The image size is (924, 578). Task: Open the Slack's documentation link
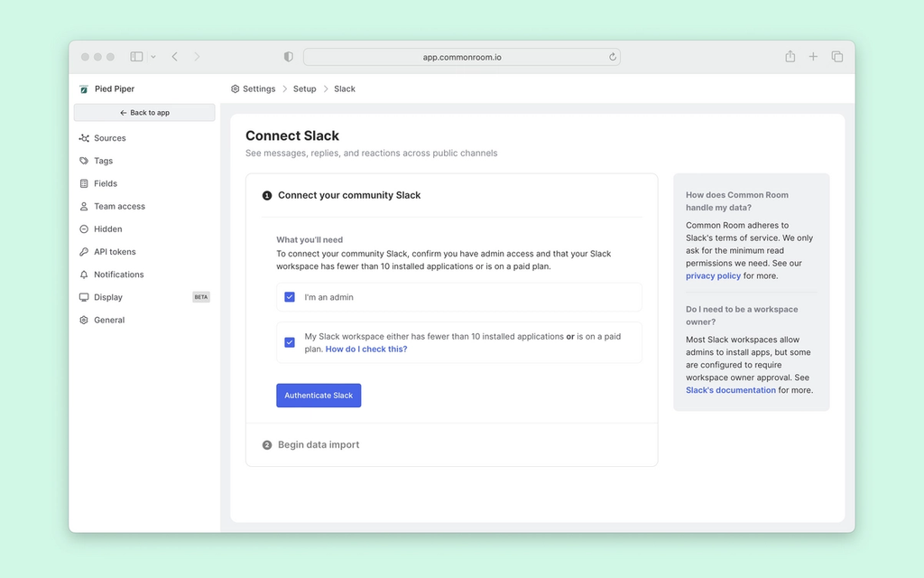(731, 390)
